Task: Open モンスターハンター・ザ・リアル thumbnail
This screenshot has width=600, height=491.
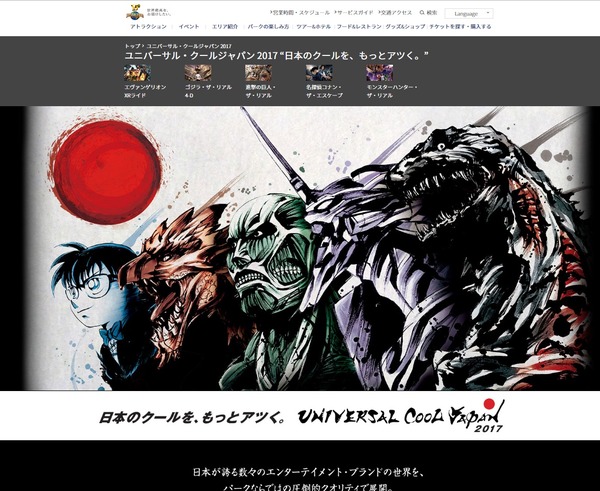Action: pyautogui.click(x=379, y=73)
